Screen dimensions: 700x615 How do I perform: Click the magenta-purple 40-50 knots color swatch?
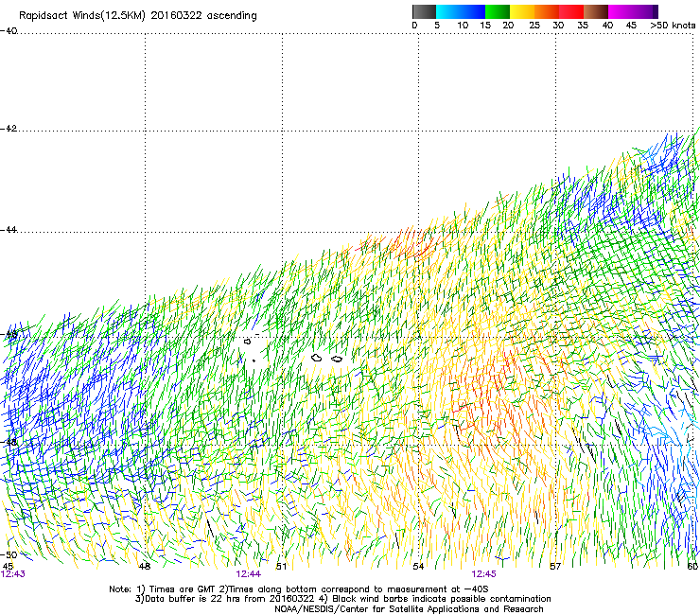(633, 11)
